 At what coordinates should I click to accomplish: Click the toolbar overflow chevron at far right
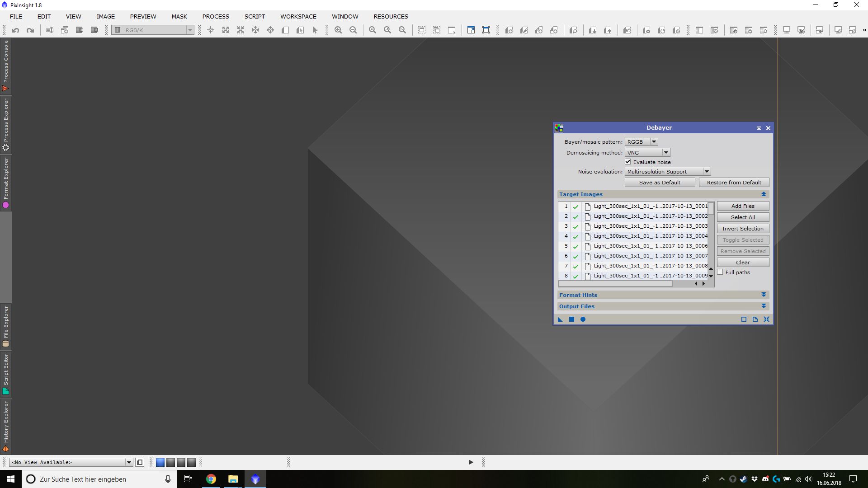[x=864, y=30]
